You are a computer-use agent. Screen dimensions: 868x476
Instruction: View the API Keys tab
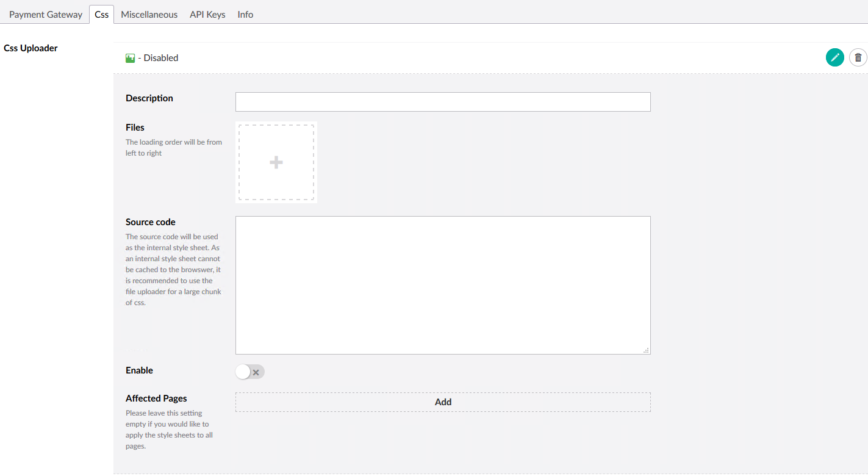coord(207,13)
